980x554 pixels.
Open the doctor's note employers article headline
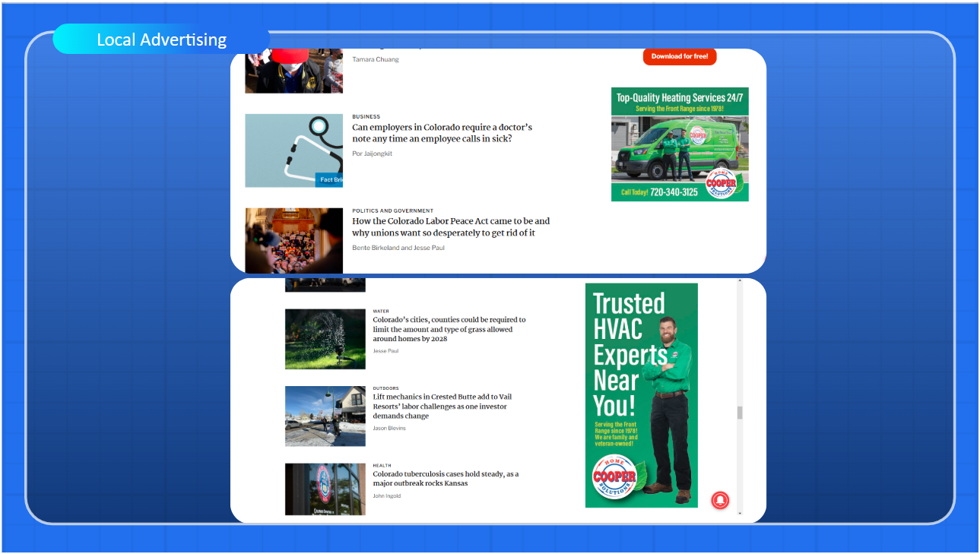(442, 133)
